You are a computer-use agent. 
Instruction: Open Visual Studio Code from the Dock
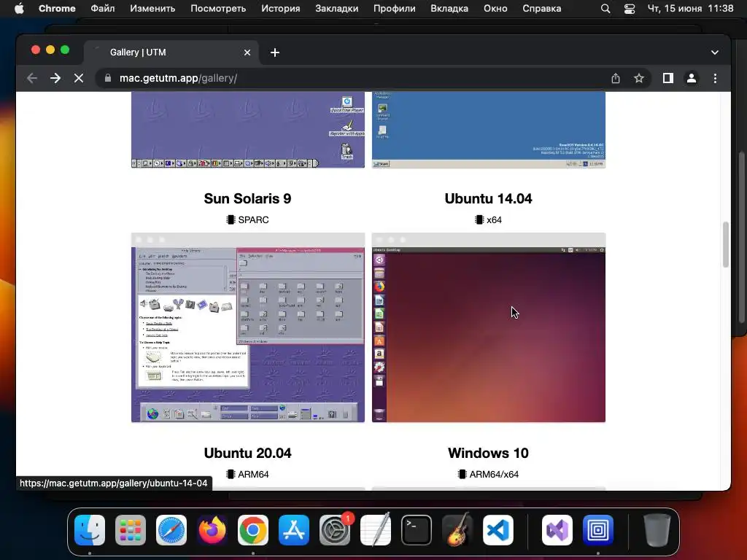pyautogui.click(x=498, y=530)
